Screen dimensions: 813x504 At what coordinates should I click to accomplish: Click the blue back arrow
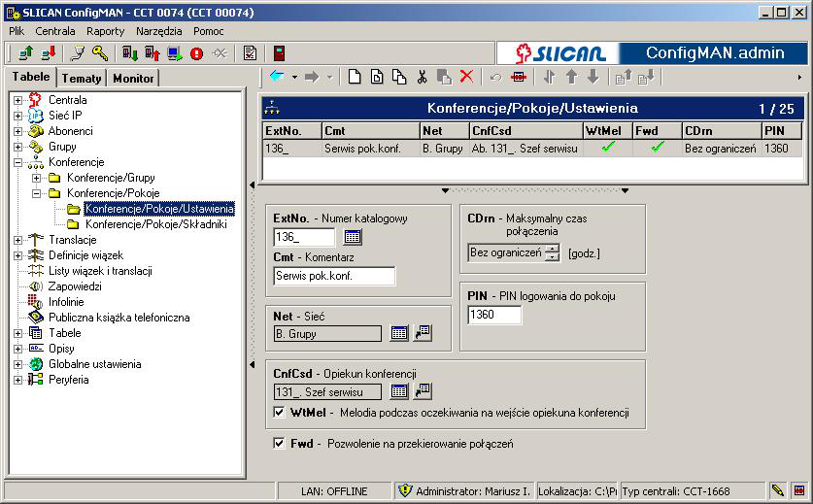point(277,77)
